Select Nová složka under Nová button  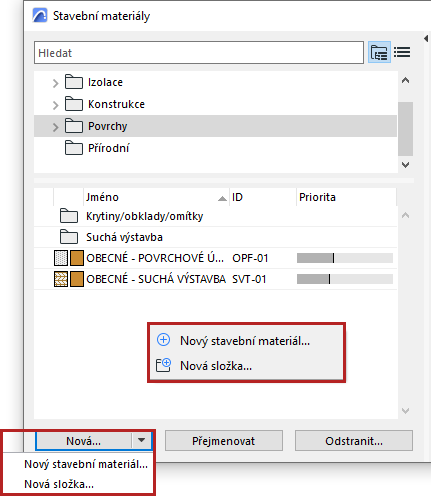(x=59, y=484)
